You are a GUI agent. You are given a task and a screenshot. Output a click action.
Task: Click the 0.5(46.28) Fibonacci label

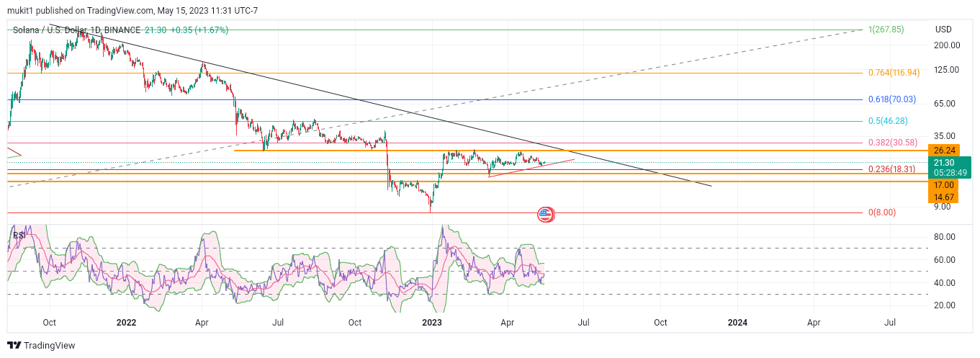point(887,121)
